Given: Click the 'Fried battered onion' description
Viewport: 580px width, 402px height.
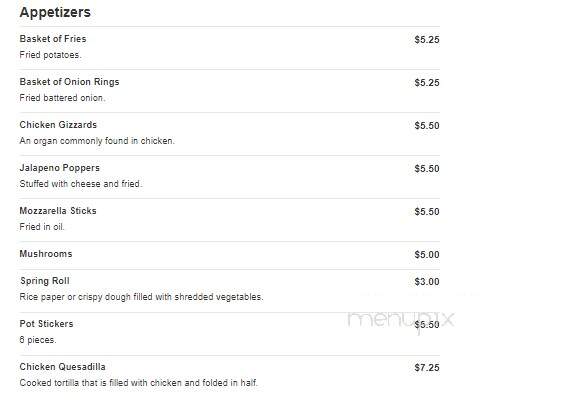Looking at the screenshot, I should 63,98.
